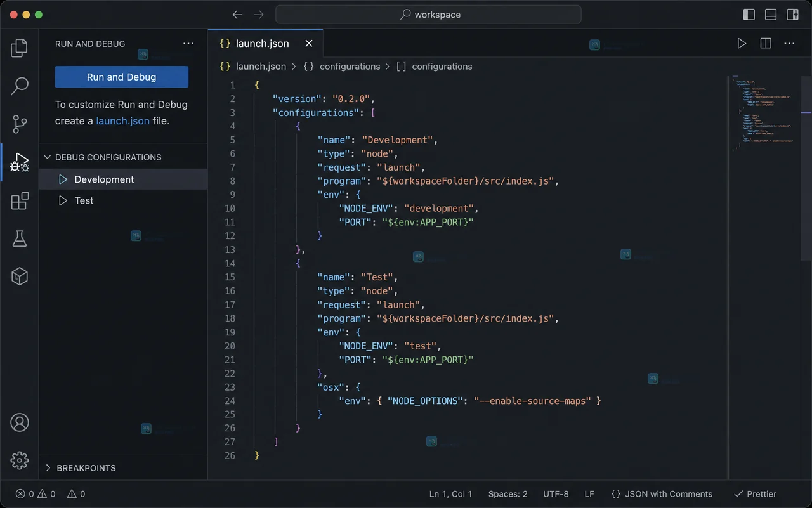The height and width of the screenshot is (508, 812).
Task: Go forward with the right arrow
Action: [258, 15]
